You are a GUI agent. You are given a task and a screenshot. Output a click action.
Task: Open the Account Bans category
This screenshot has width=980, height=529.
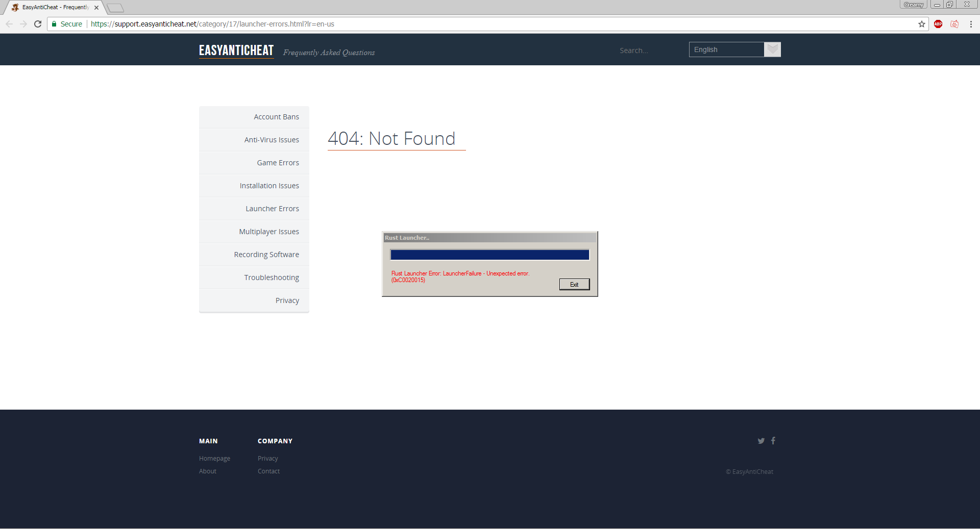(x=254, y=117)
